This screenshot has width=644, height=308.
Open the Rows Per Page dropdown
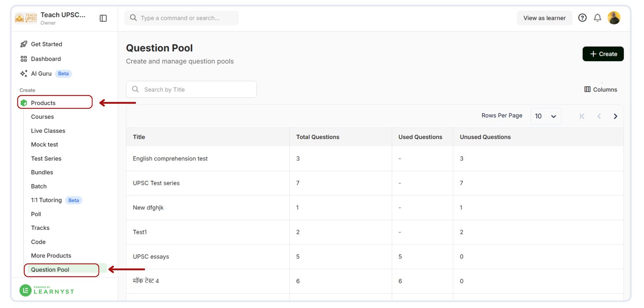tap(546, 116)
